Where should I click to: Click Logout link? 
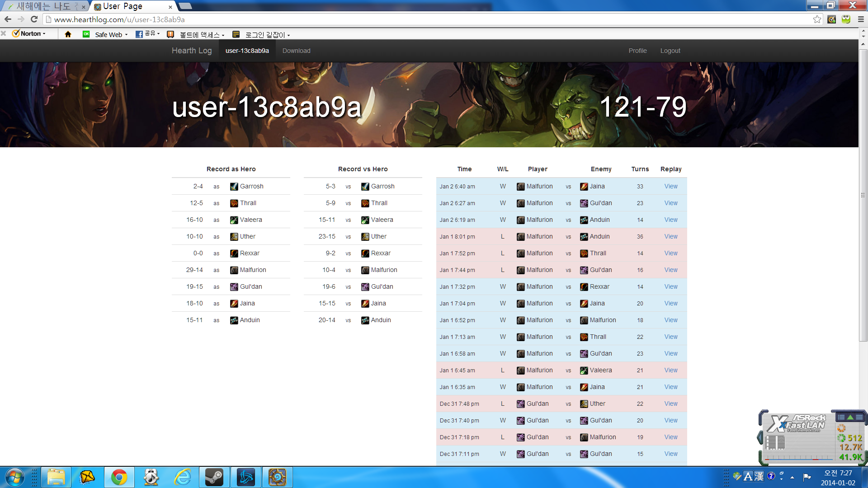670,51
